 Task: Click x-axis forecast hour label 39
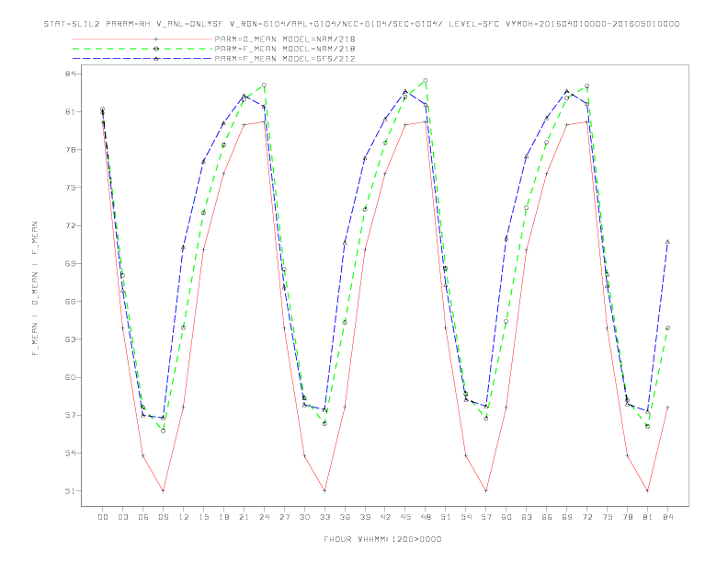point(365,517)
